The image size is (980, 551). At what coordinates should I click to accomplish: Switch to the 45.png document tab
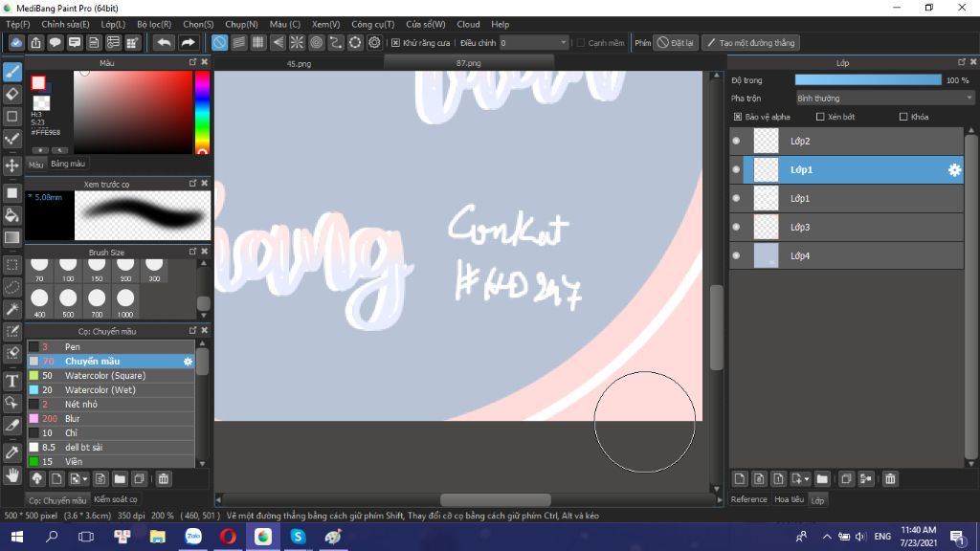point(299,63)
